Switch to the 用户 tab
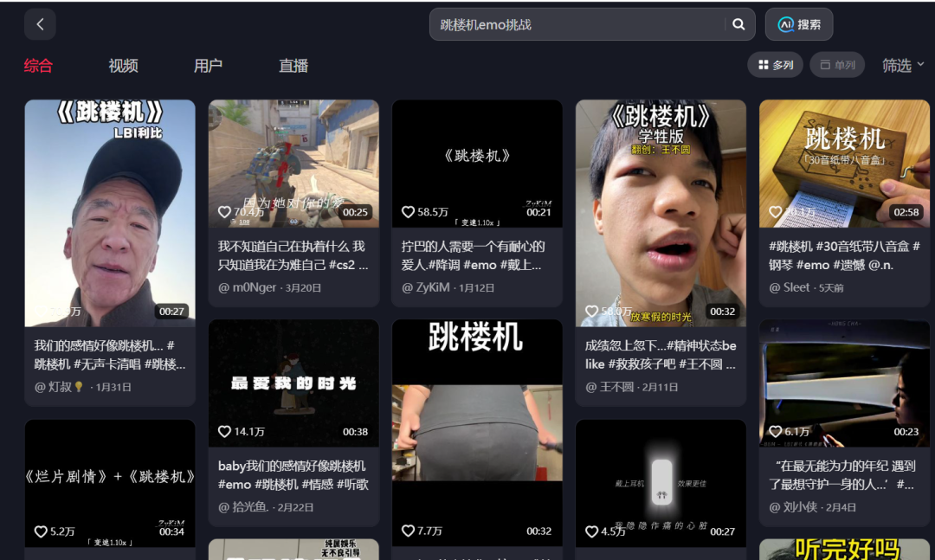935x560 pixels. click(208, 66)
